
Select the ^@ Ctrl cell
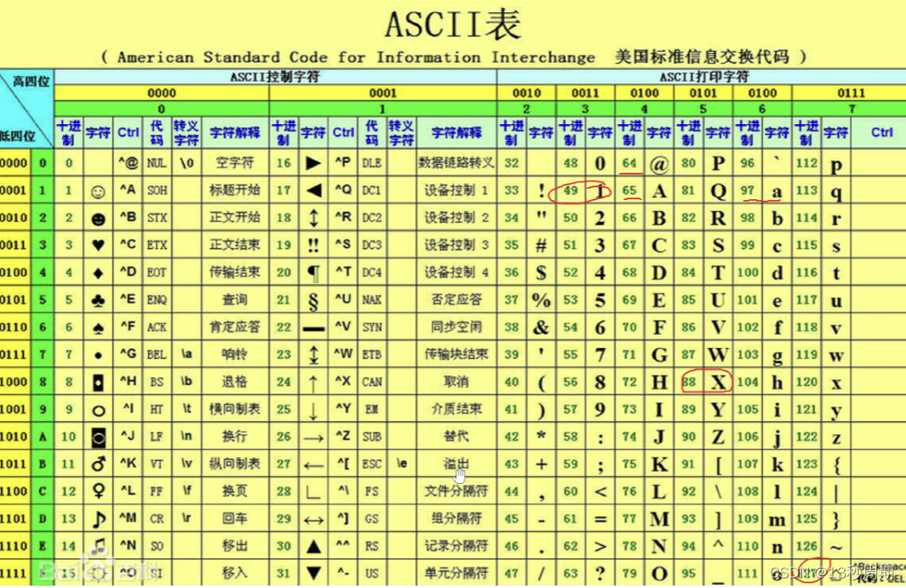click(x=128, y=162)
